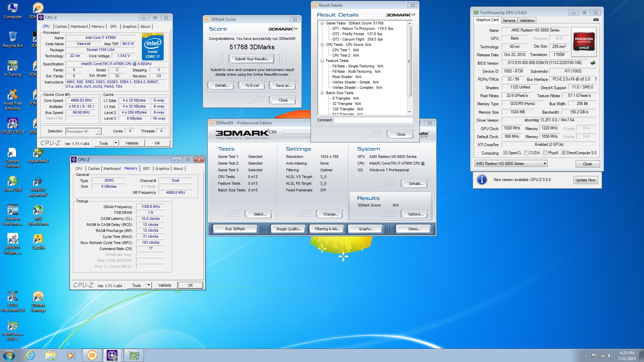
Task: Click the Comment input field
Action: [373, 120]
